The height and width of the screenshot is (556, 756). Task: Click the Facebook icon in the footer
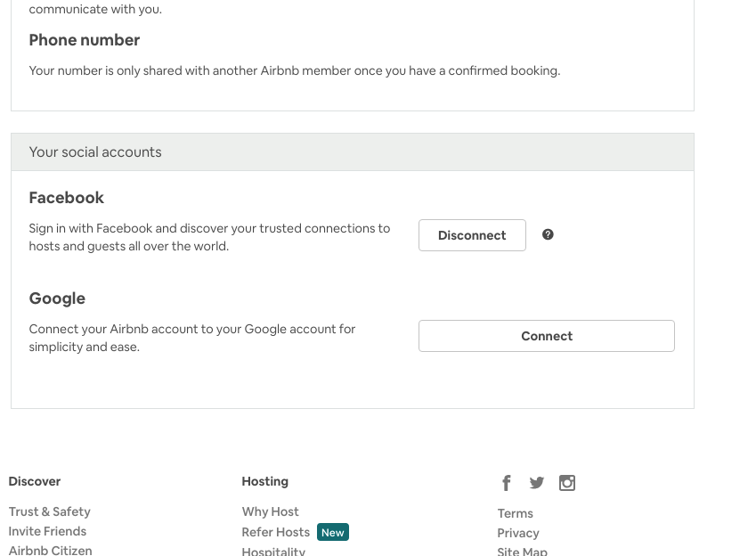507,482
